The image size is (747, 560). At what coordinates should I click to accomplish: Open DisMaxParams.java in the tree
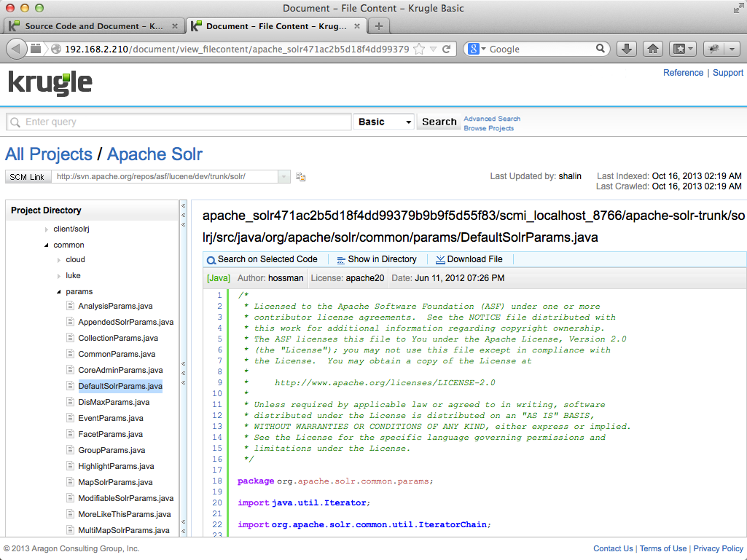(114, 402)
